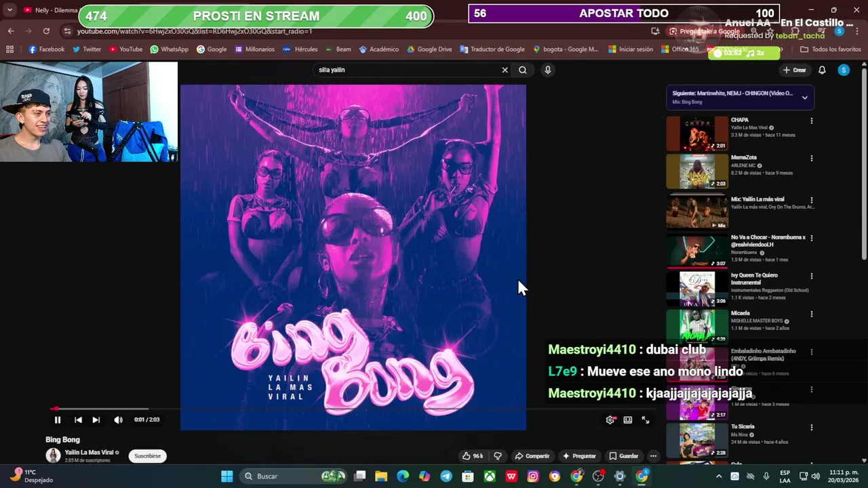Screen dimensions: 868x488
Task: Switch player to theater mode
Action: [628, 420]
